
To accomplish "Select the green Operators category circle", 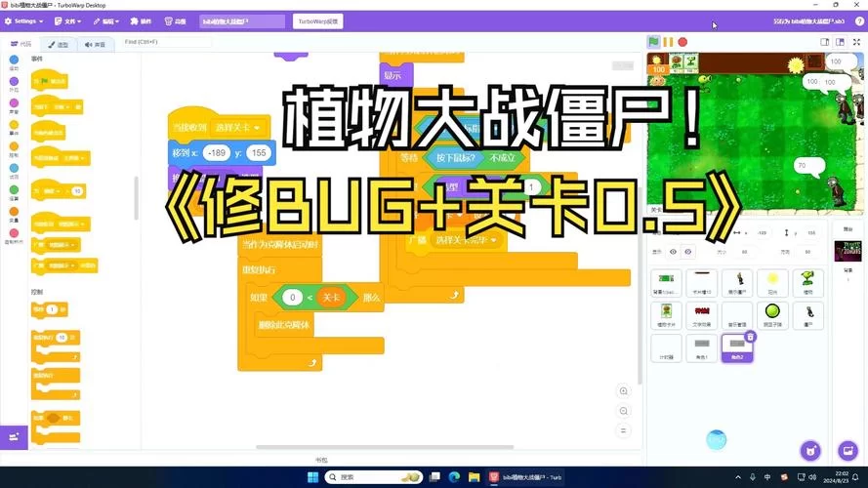I will click(x=14, y=189).
